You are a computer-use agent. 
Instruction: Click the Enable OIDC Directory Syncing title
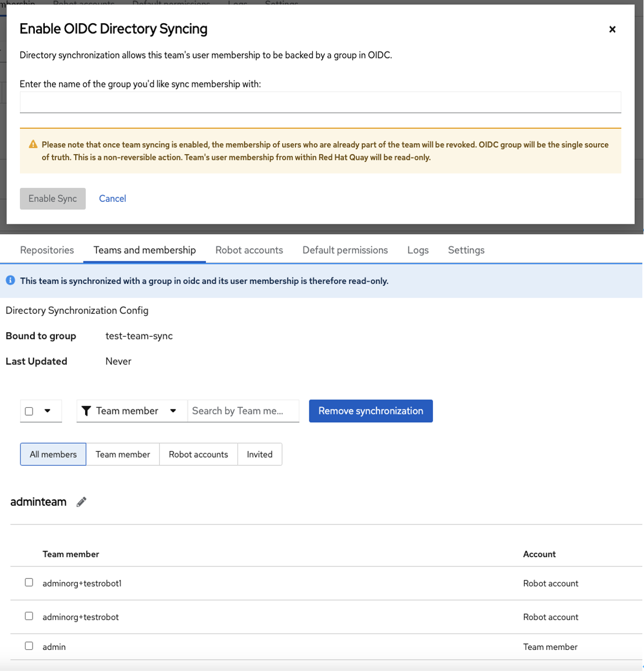pos(114,29)
